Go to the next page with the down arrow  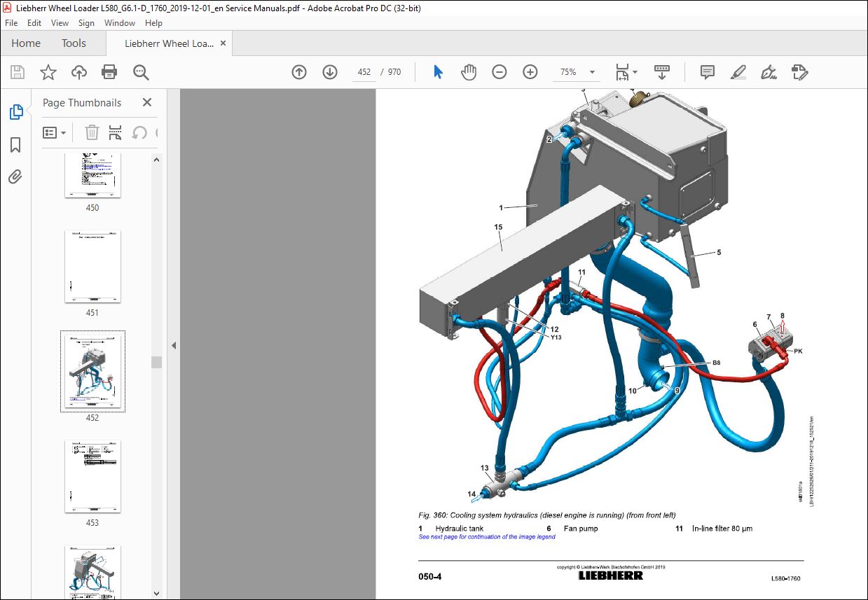(x=330, y=72)
